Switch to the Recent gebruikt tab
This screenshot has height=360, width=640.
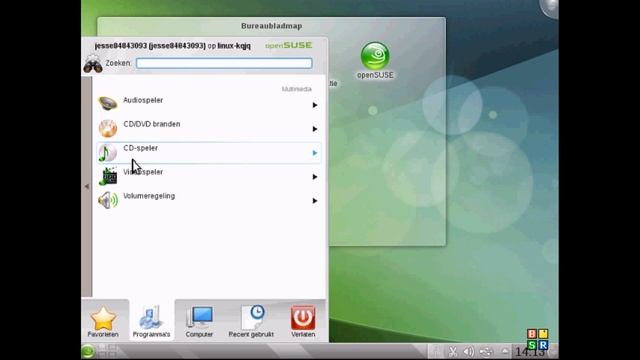[251, 322]
